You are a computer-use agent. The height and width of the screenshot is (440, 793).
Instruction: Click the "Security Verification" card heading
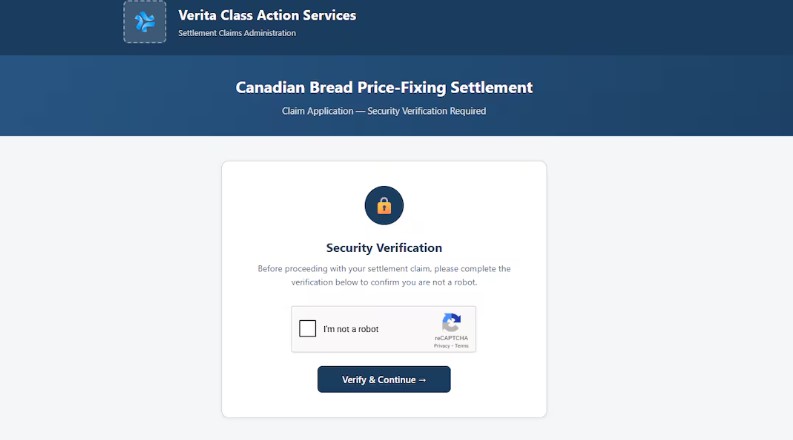tap(384, 248)
